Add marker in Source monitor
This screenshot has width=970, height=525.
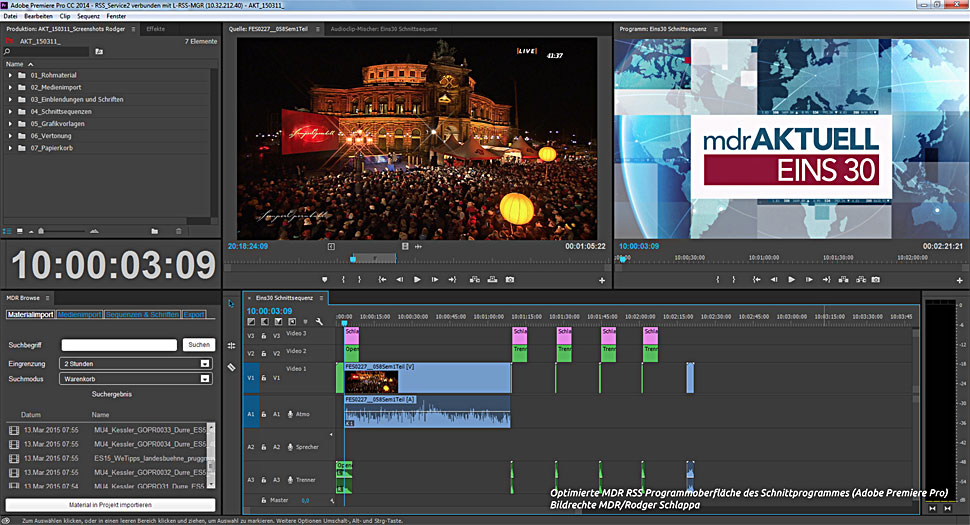(x=325, y=280)
